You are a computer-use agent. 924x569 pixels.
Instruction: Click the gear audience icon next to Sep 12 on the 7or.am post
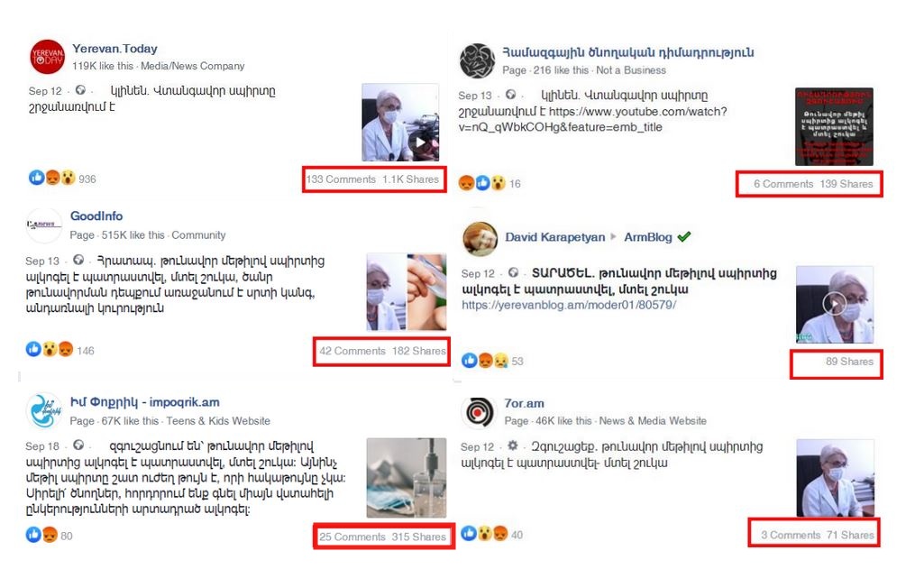click(513, 445)
